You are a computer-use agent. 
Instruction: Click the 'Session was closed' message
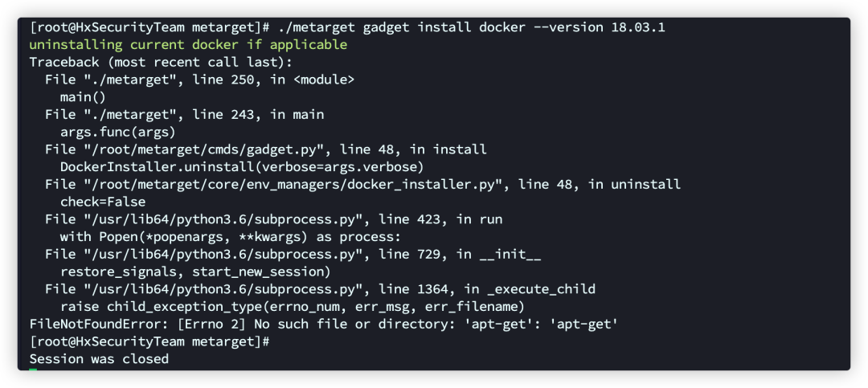point(99,358)
